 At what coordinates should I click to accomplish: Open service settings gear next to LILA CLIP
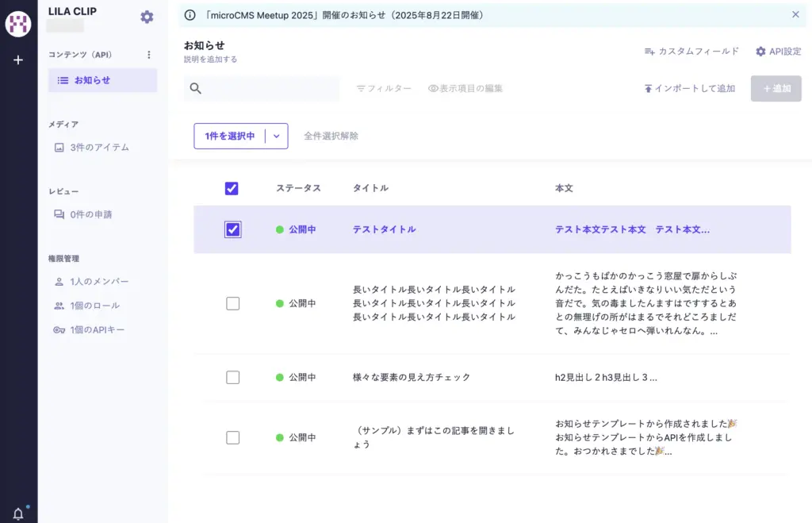tap(147, 17)
